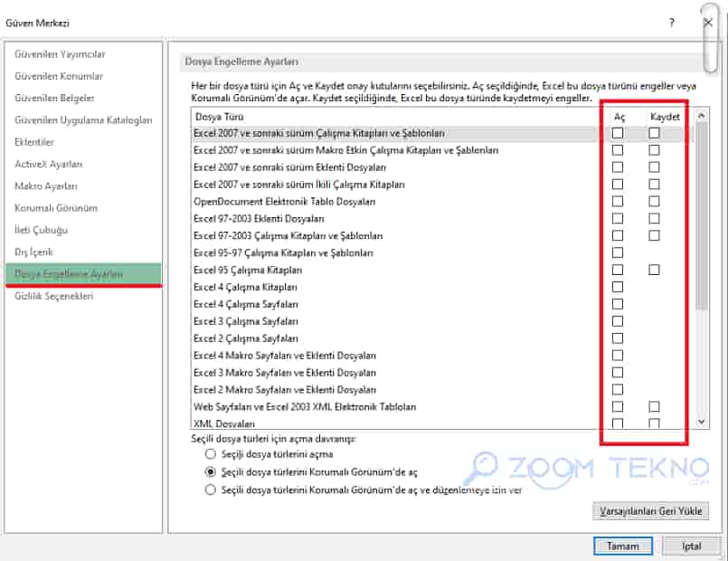Check Aç for Web Sayfaları ve Excel 2003 XML
728x561 pixels.
point(618,407)
